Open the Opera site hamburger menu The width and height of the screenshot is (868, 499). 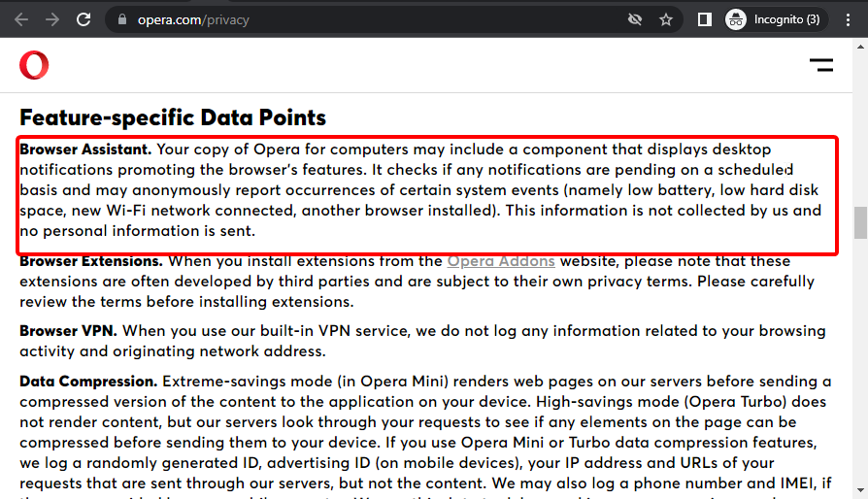(x=821, y=65)
